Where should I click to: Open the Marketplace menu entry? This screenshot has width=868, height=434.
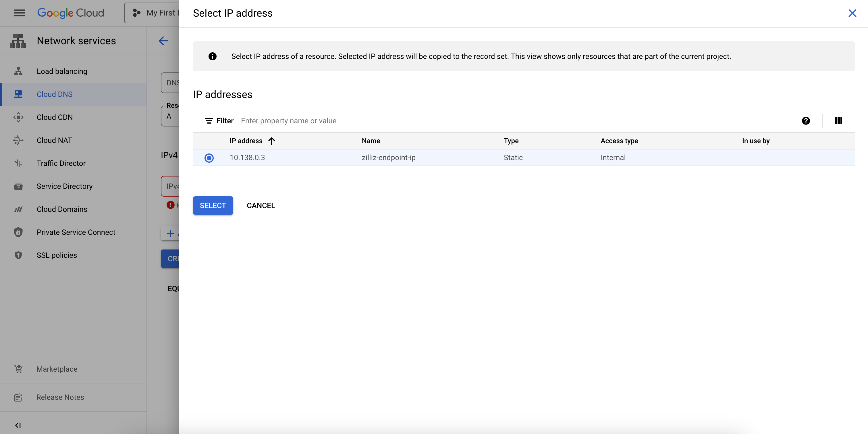click(57, 369)
